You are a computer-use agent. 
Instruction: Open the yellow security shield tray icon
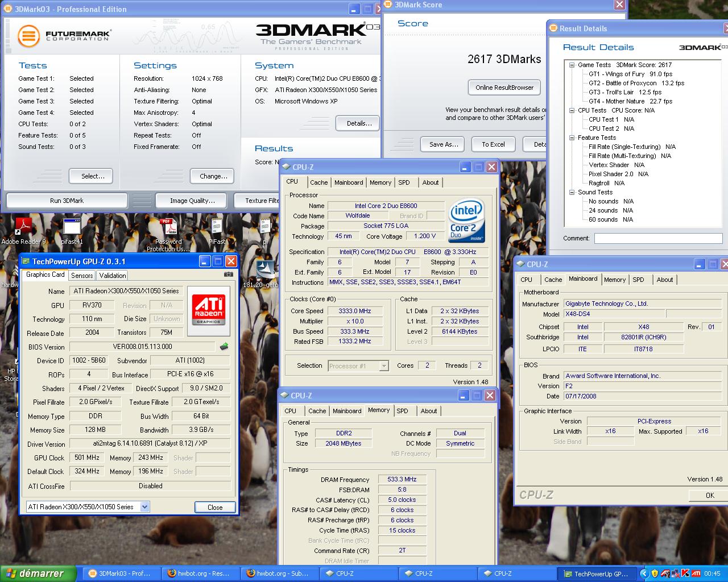(x=655, y=573)
